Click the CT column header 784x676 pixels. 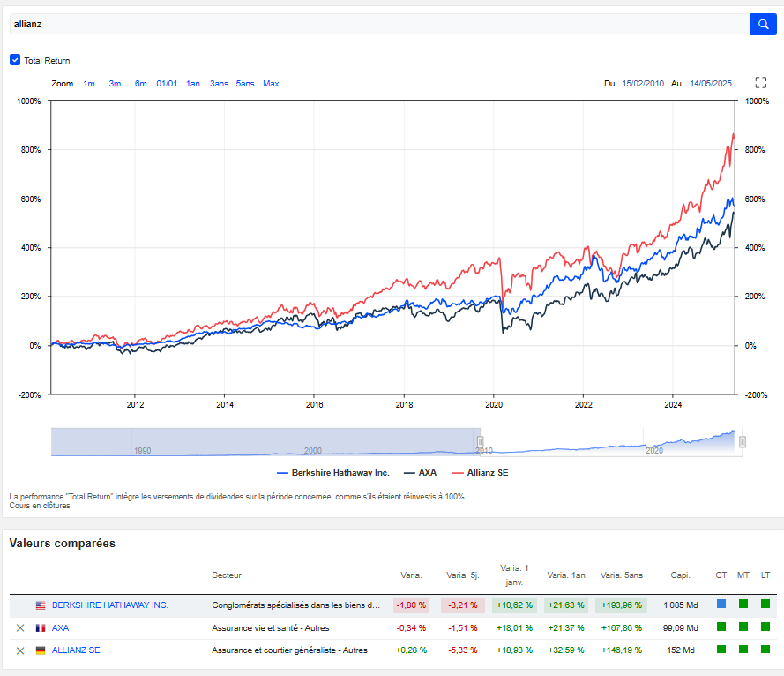click(x=721, y=575)
